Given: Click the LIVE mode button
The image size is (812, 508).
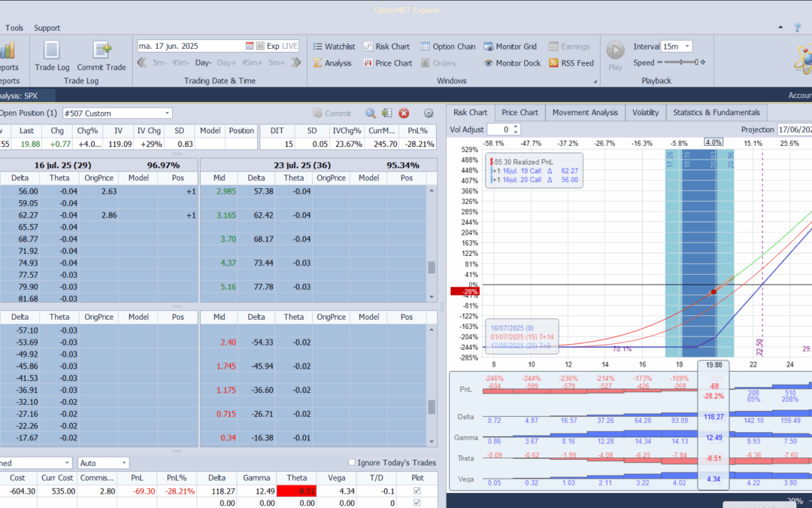Looking at the screenshot, I should (x=289, y=46).
